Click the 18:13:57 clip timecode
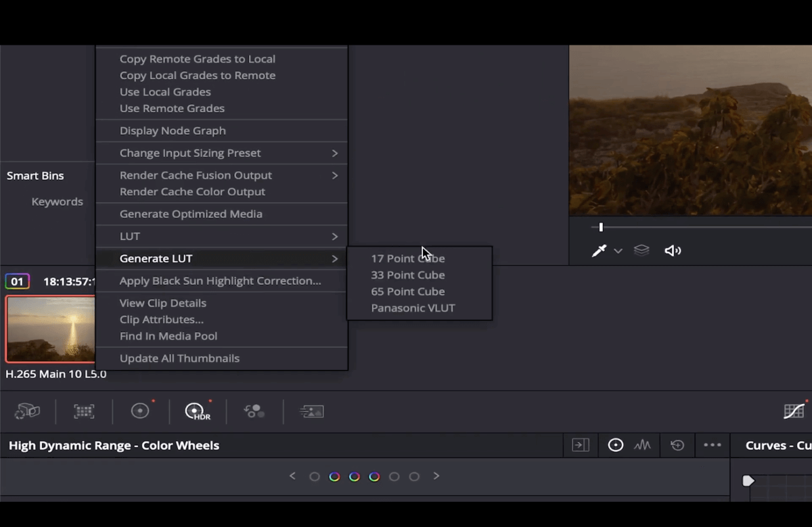 tap(69, 281)
